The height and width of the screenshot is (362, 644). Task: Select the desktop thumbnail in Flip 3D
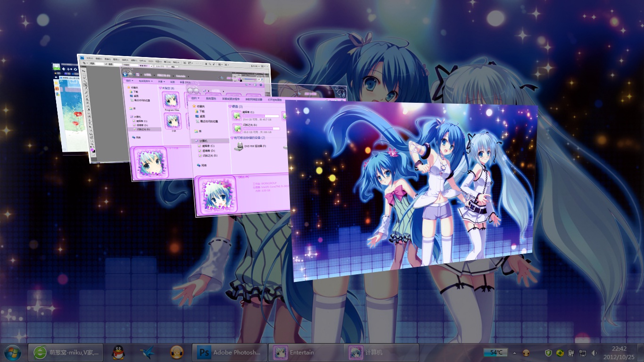click(x=411, y=190)
